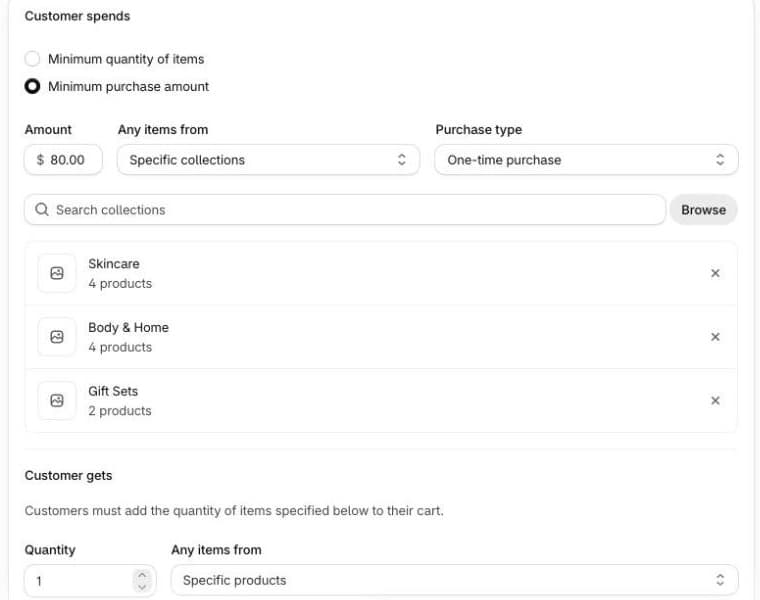The image size is (760, 600).
Task: Remove the Skincare collection
Action: (x=715, y=273)
